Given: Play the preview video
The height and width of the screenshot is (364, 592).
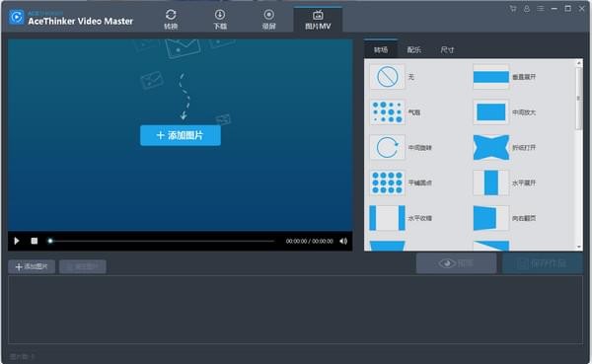Looking at the screenshot, I should pos(17,241).
